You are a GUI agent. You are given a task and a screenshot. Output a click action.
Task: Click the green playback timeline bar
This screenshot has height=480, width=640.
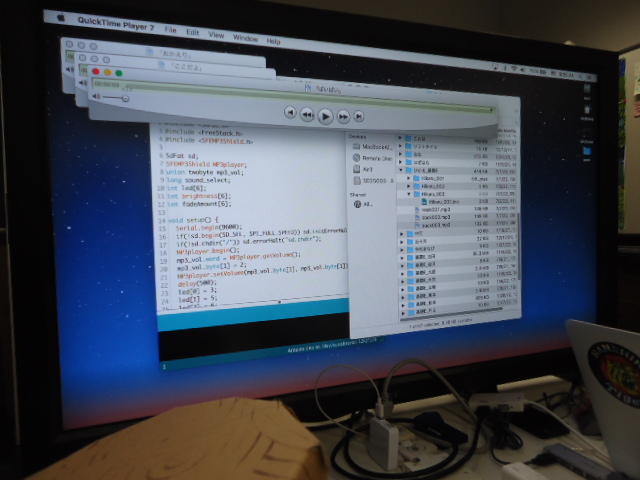click(x=292, y=96)
